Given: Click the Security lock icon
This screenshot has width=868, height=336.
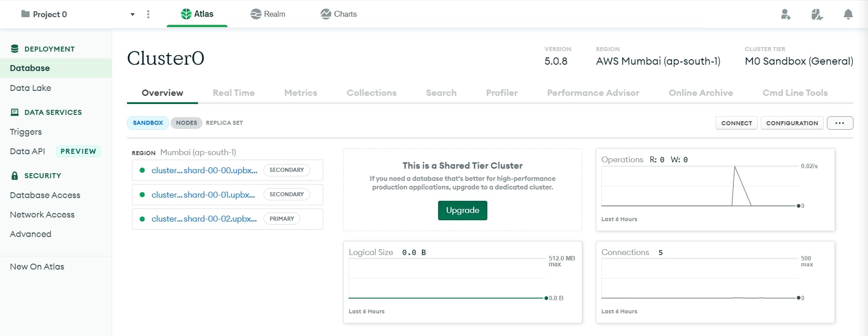Looking at the screenshot, I should coord(14,175).
